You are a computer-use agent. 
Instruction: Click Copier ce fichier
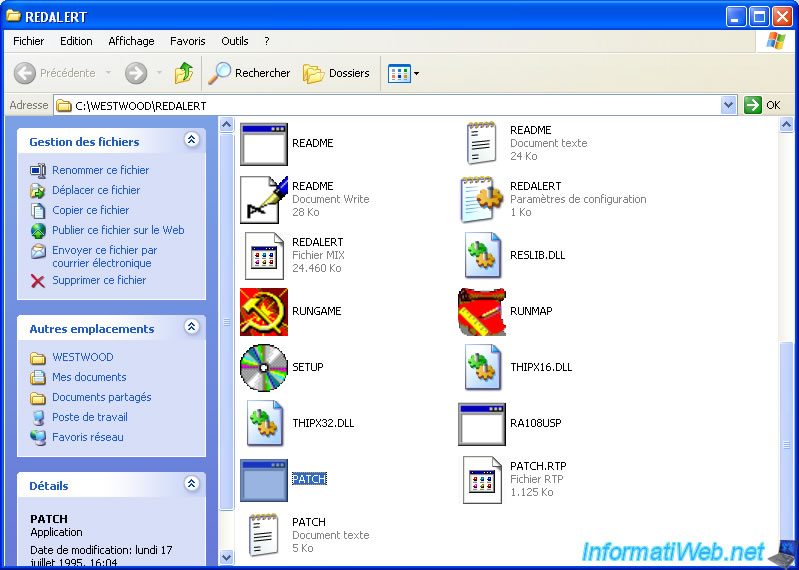click(90, 210)
